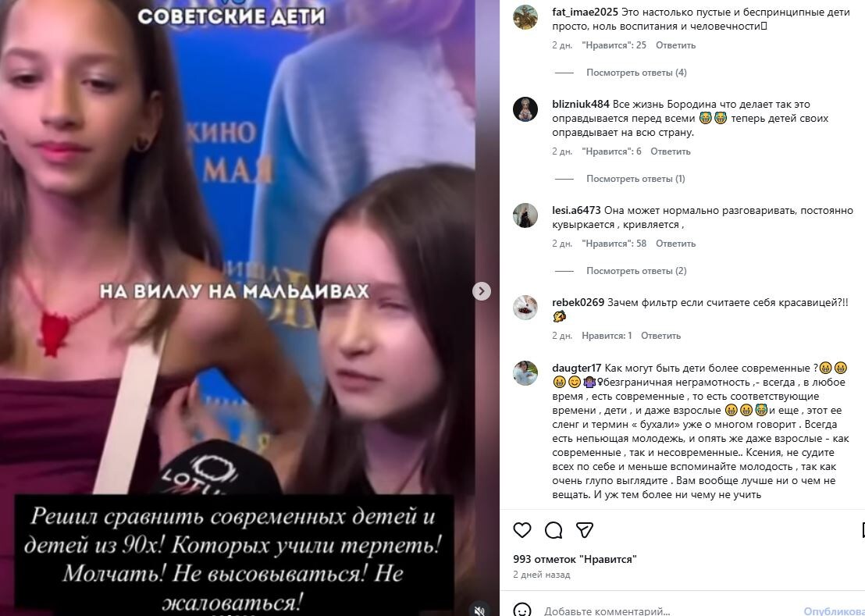
Task: Open blizniuk484 profile picture
Action: (525, 109)
